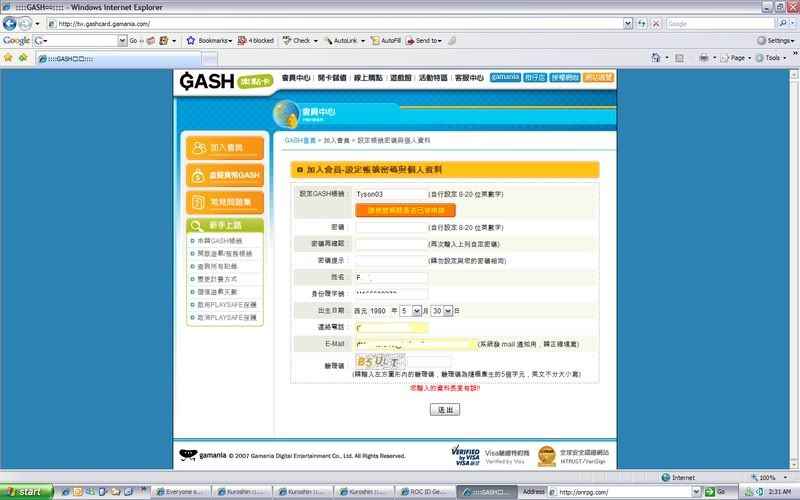
Task: Click the HiTRUST VeriSign seal
Action: tap(546, 456)
